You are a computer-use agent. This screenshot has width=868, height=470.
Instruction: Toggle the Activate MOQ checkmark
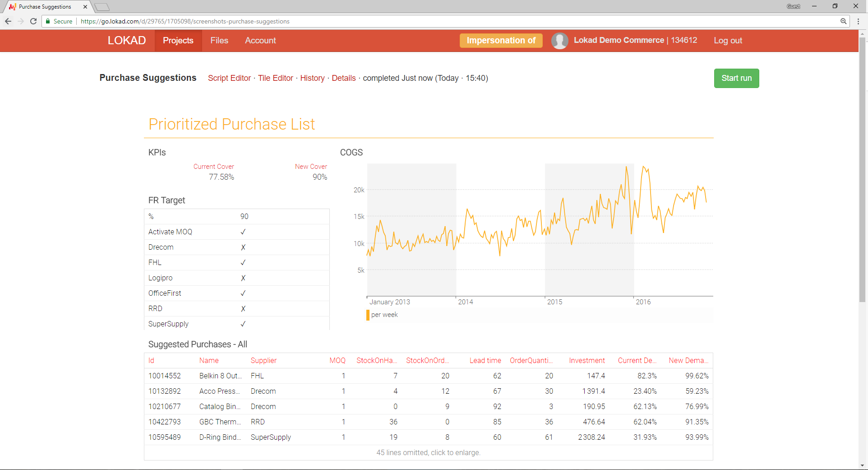[243, 232]
